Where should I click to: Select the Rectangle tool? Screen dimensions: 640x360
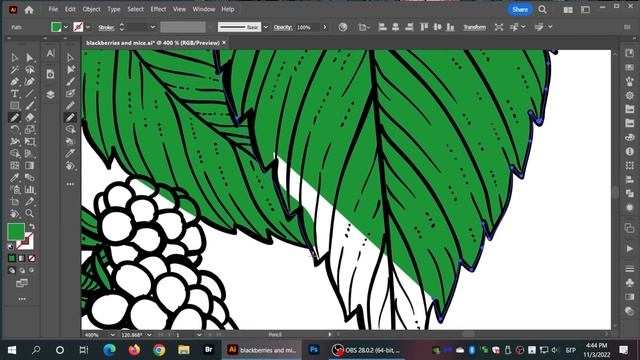click(15, 106)
